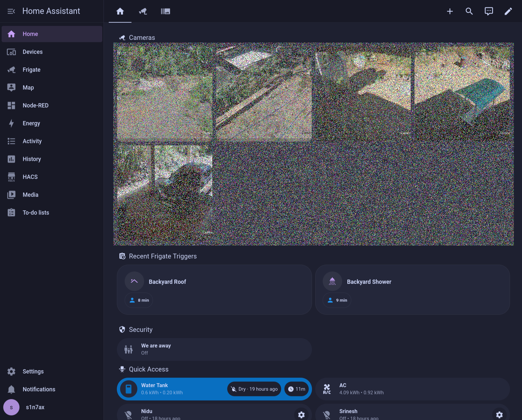Open the History panel
Viewport: 522px width, 420px height.
click(52, 159)
